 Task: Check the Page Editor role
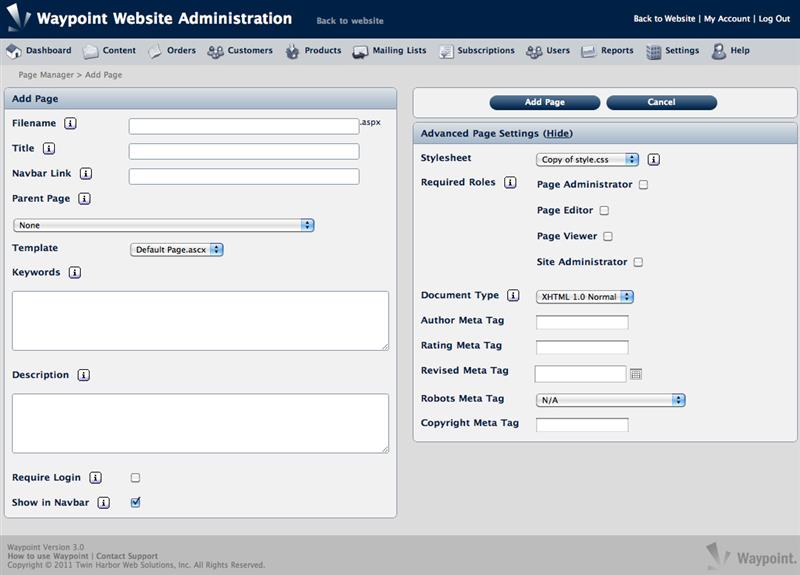point(605,210)
